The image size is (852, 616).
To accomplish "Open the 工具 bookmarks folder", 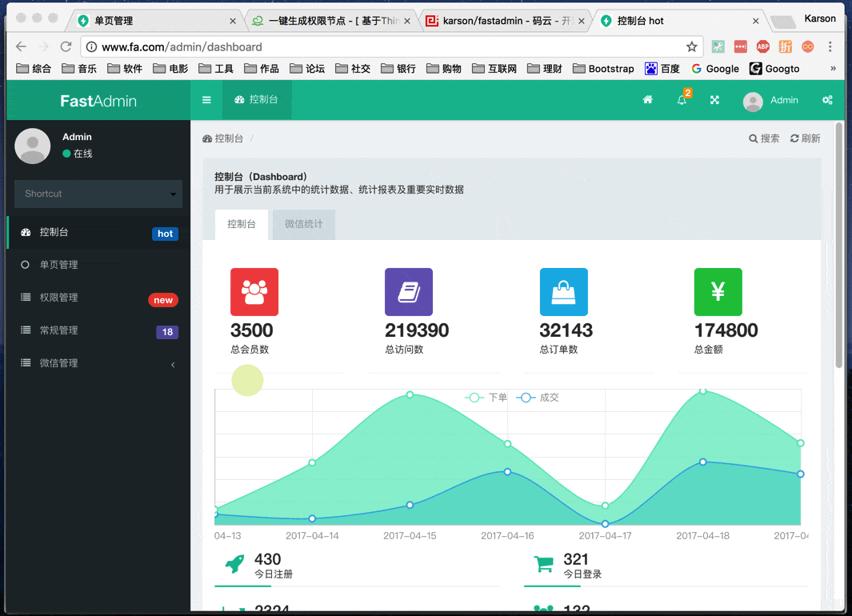I will 216,69.
